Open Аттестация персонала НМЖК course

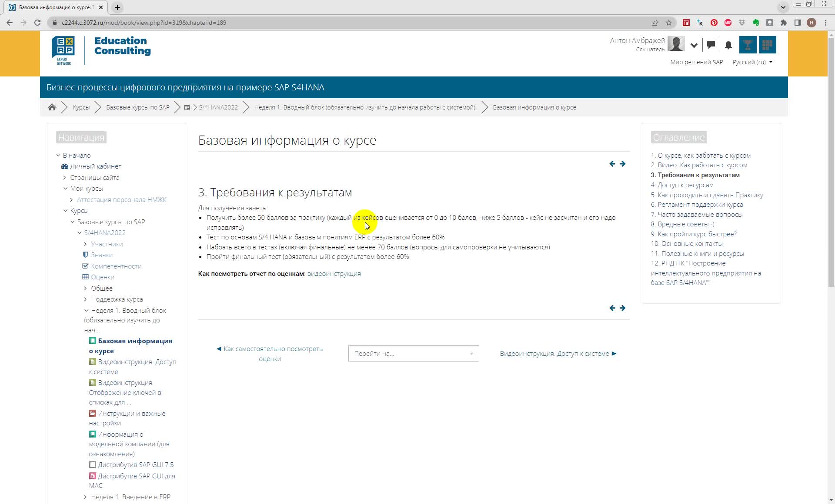[122, 200]
